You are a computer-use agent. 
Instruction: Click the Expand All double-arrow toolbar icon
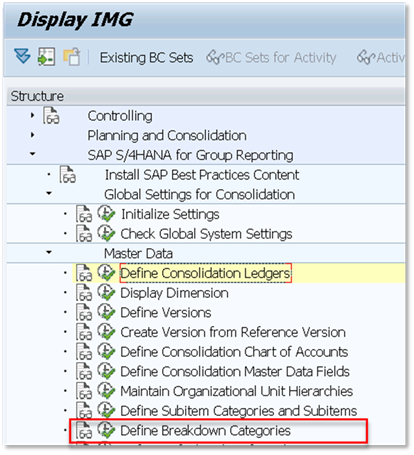(x=22, y=56)
